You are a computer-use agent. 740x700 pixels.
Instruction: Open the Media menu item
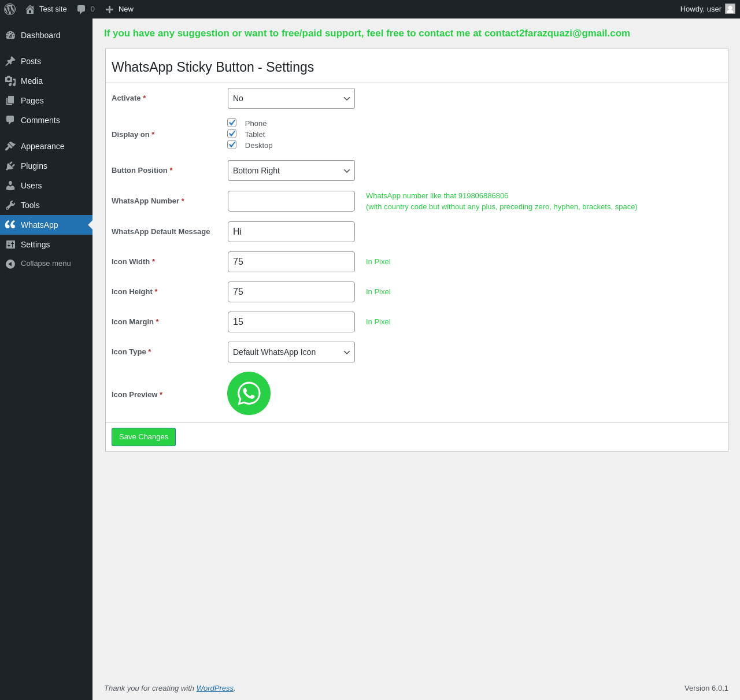46,81
